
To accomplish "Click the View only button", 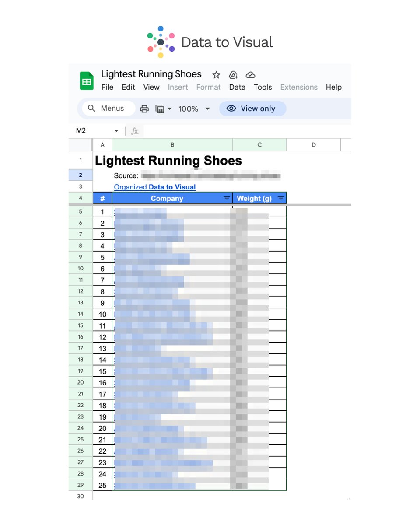I will tap(252, 108).
